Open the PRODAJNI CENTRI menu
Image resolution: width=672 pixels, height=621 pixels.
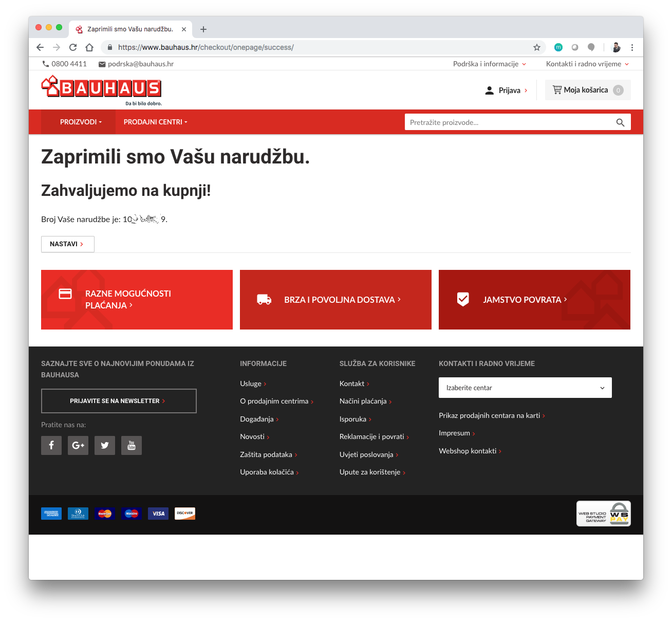tap(156, 122)
